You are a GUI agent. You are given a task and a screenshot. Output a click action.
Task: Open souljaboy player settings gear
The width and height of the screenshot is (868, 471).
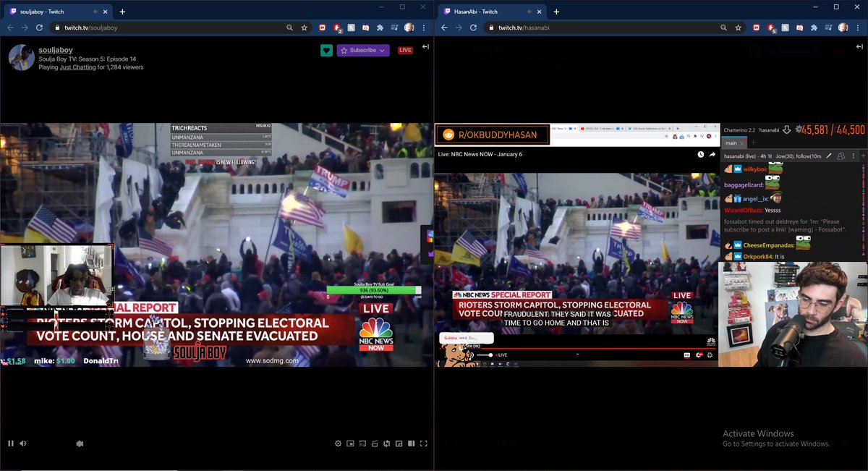point(338,444)
